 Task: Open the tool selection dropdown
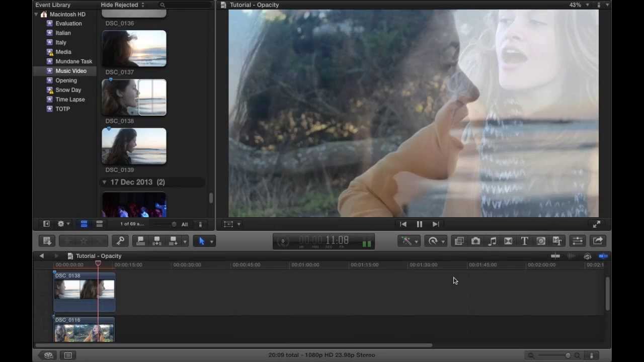tap(211, 242)
